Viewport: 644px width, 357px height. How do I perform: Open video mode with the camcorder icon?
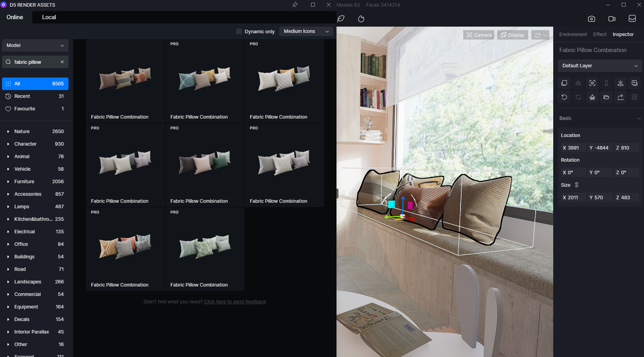coord(612,19)
